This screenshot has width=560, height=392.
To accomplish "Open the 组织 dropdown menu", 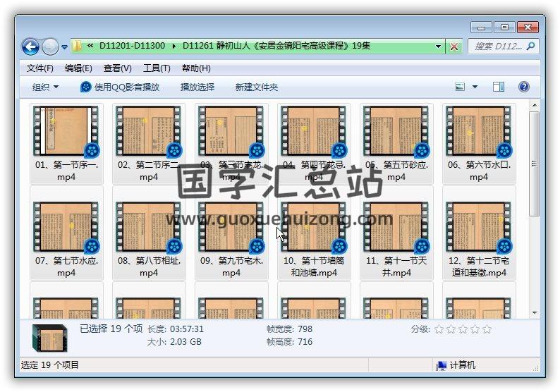I will [45, 87].
